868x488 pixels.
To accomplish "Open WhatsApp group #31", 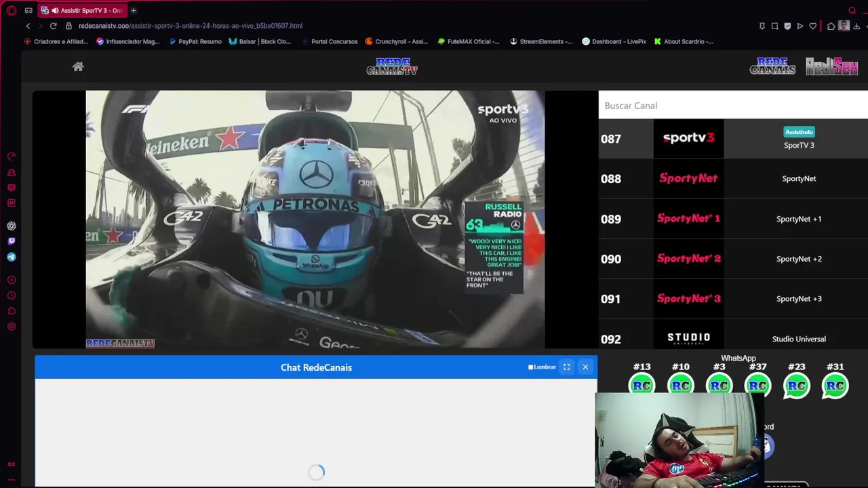I will (835, 386).
